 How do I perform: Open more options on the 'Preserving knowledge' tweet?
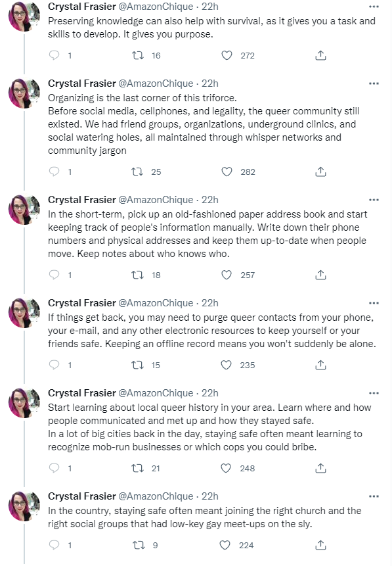click(374, 7)
